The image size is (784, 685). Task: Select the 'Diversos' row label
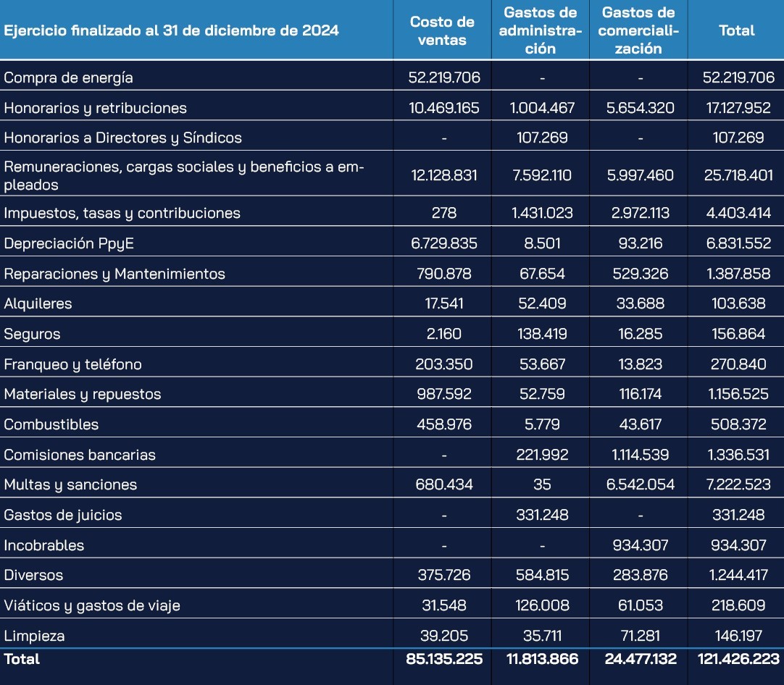tap(33, 576)
